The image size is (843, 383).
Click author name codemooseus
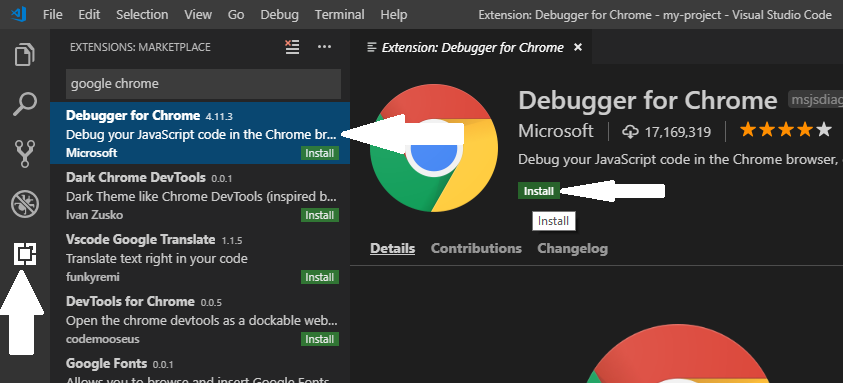click(x=102, y=339)
